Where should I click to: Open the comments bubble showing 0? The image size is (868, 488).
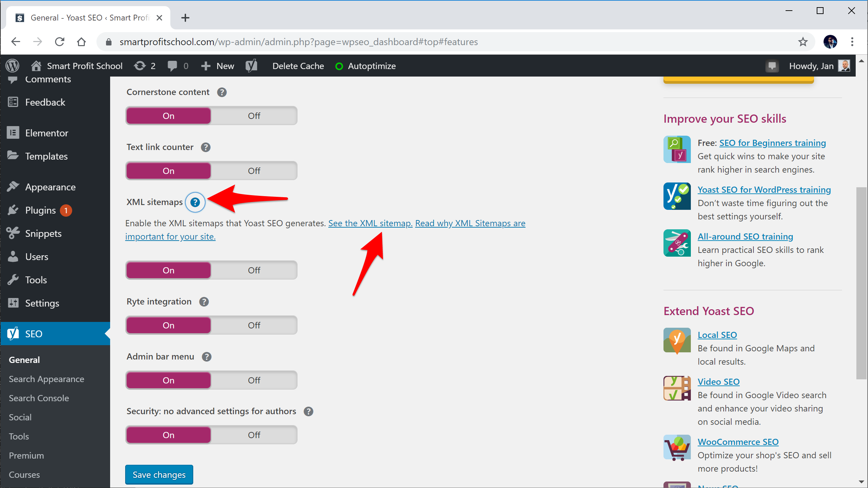(x=178, y=66)
